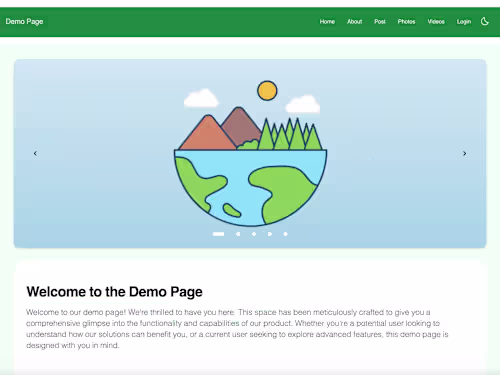Advance to the next carousel slide
The width and height of the screenshot is (500, 375).
click(x=464, y=153)
